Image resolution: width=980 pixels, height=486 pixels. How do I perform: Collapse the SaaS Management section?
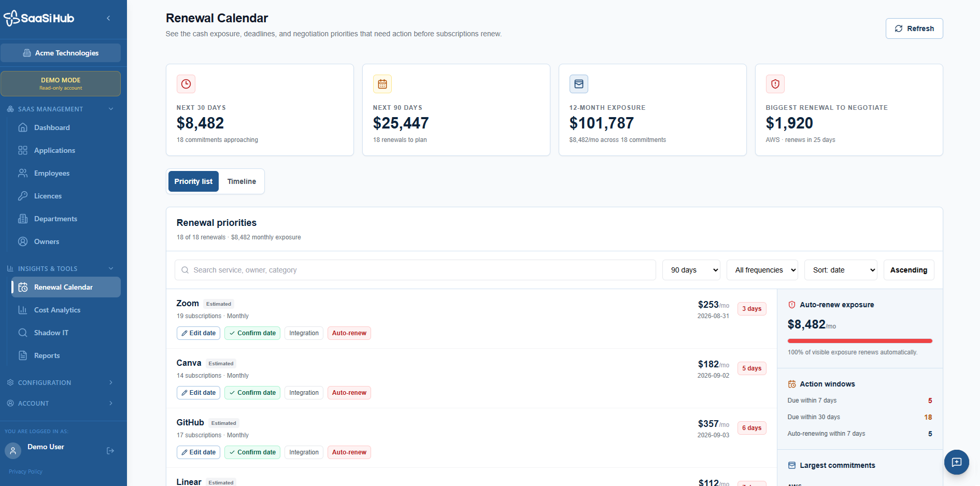(61, 109)
